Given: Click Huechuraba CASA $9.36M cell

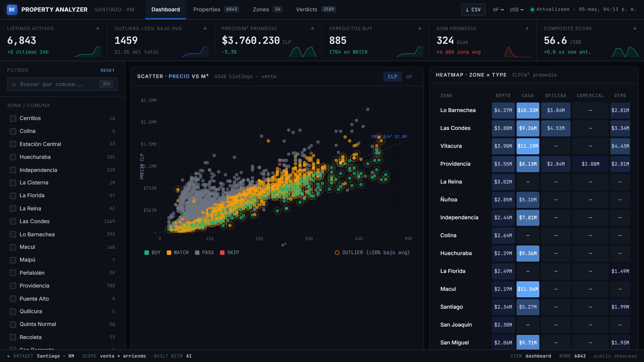Looking at the screenshot, I should pyautogui.click(x=528, y=254).
